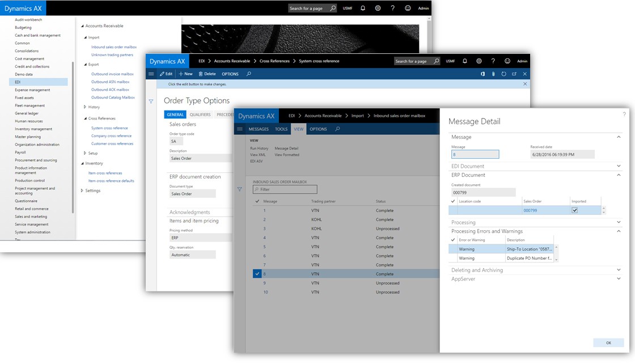Refresh the Order Type Options page
Screen dimensions: 635x364
pos(503,74)
